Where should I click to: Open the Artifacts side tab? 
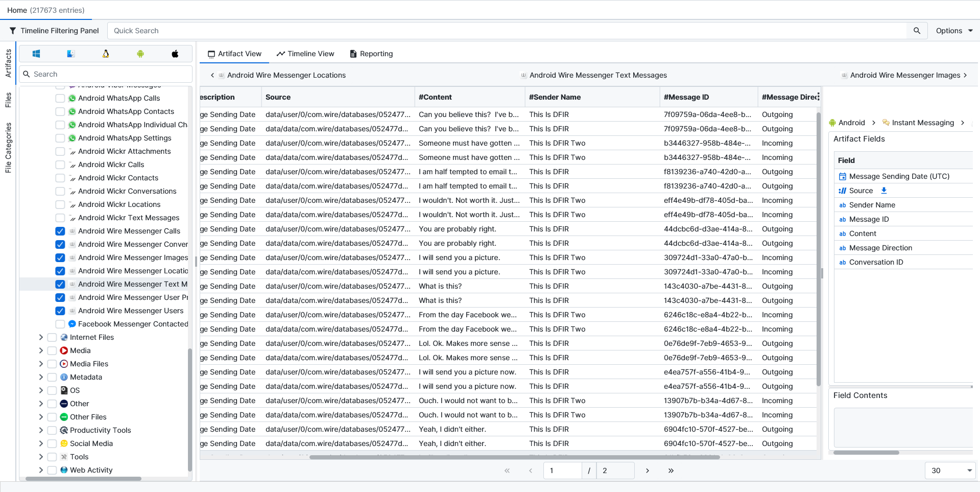point(8,63)
